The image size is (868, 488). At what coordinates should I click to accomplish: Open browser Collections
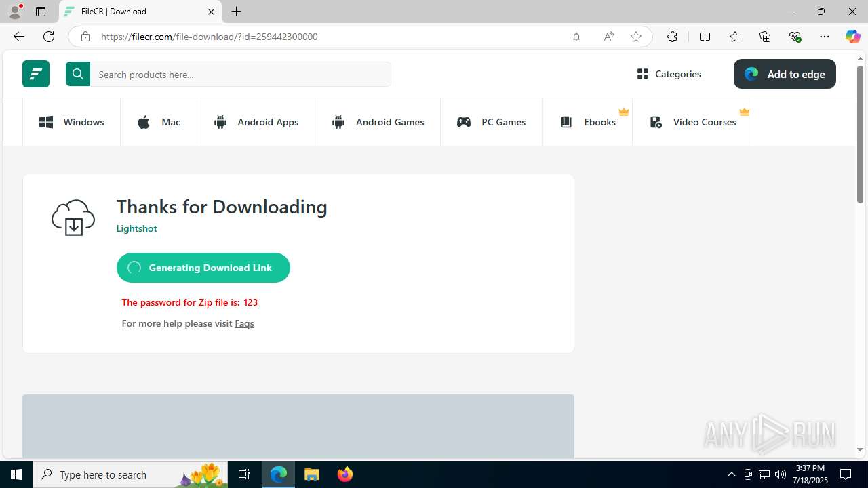tap(765, 37)
